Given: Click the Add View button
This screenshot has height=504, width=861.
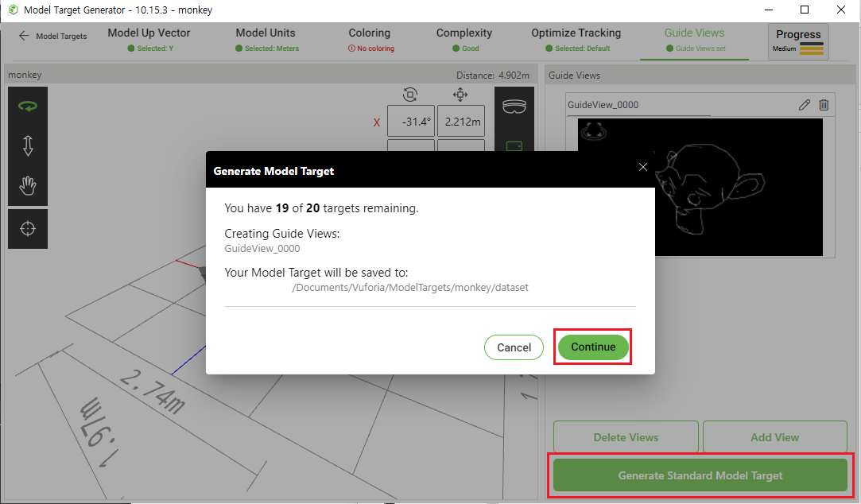Looking at the screenshot, I should [775, 437].
